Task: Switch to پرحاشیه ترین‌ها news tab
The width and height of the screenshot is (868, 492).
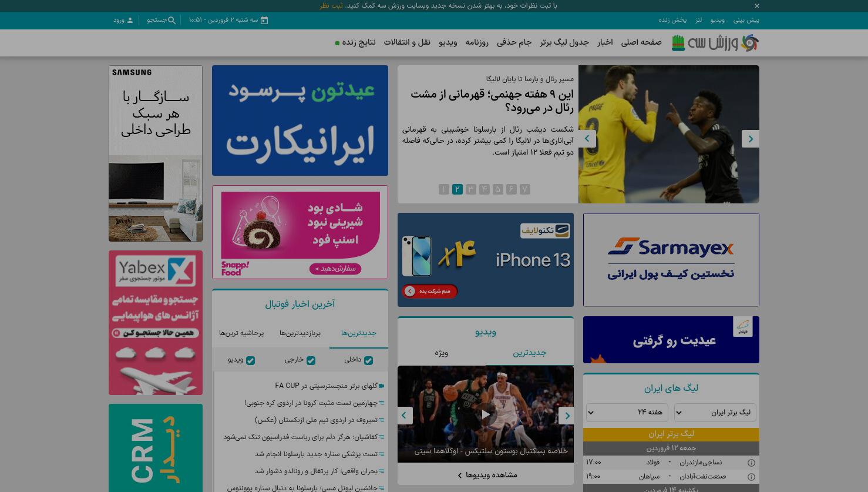Action: [241, 333]
